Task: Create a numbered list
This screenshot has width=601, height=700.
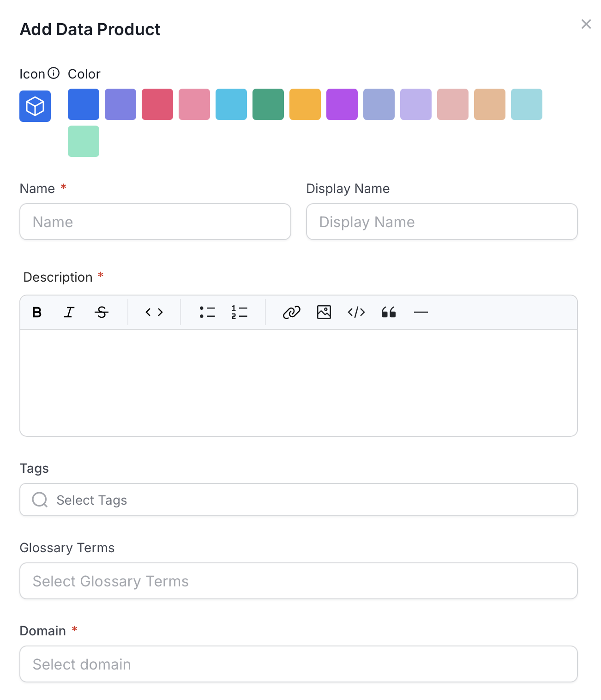Action: click(240, 313)
